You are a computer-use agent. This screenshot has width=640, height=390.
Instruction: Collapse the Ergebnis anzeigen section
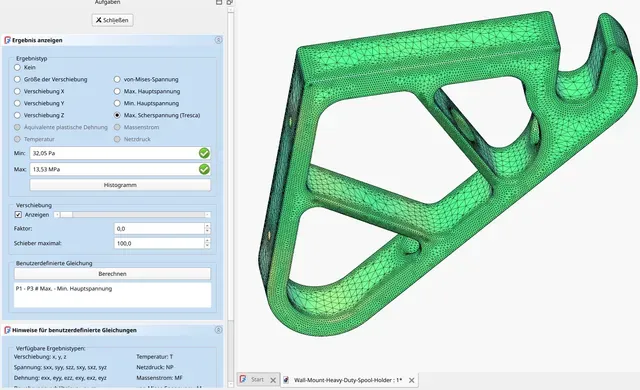(218, 40)
